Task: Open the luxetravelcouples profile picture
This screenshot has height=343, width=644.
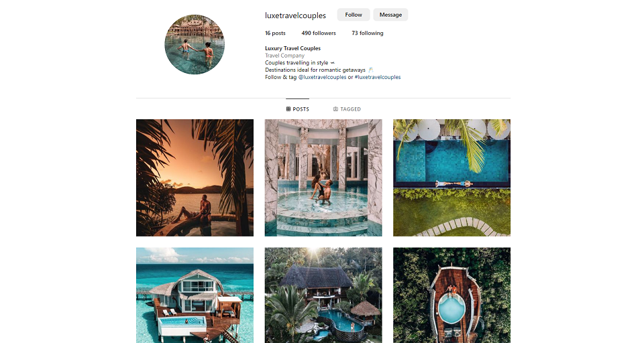Action: [x=195, y=44]
